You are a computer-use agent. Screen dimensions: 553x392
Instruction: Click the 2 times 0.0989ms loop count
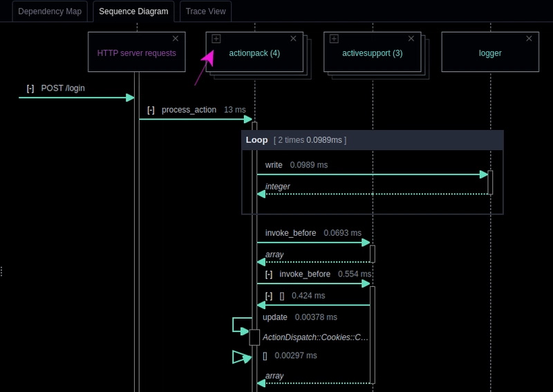[310, 140]
